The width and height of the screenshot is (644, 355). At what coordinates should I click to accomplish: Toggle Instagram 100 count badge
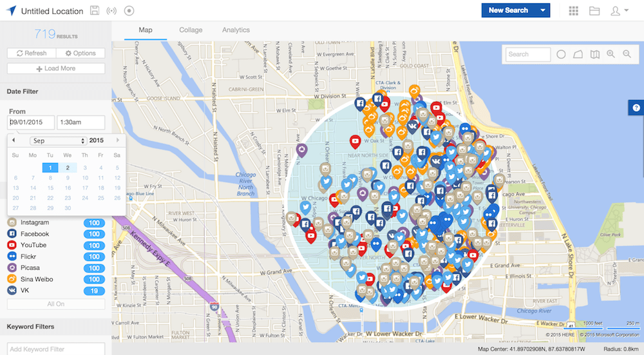(x=94, y=223)
